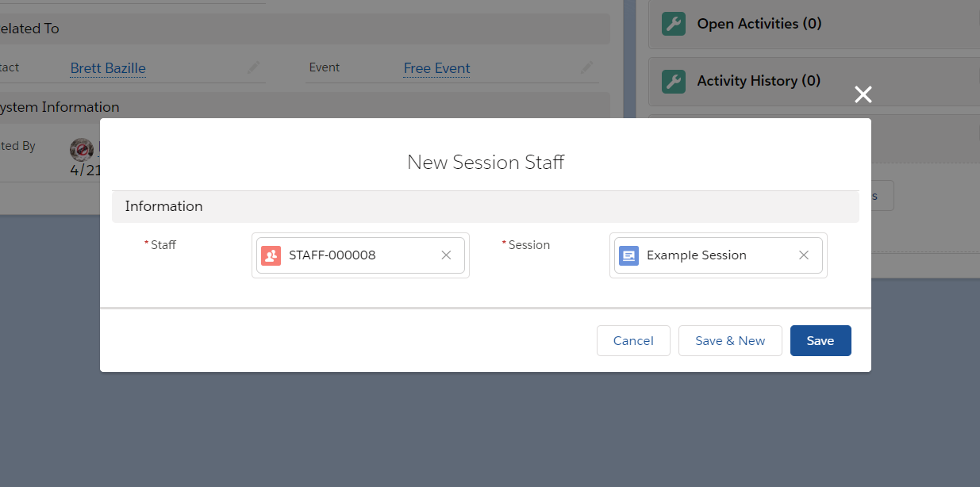Click the Related To section header
Viewport: 980px width, 487px height.
[x=306, y=29]
